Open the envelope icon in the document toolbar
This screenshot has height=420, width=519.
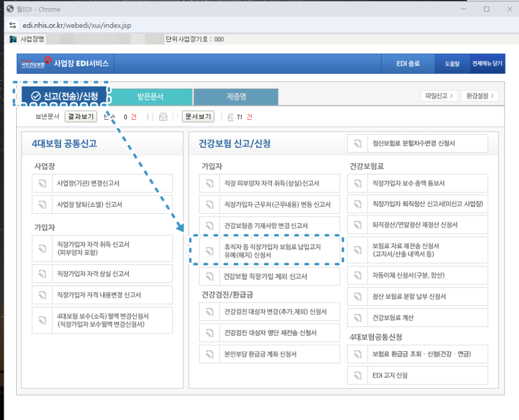164,117
